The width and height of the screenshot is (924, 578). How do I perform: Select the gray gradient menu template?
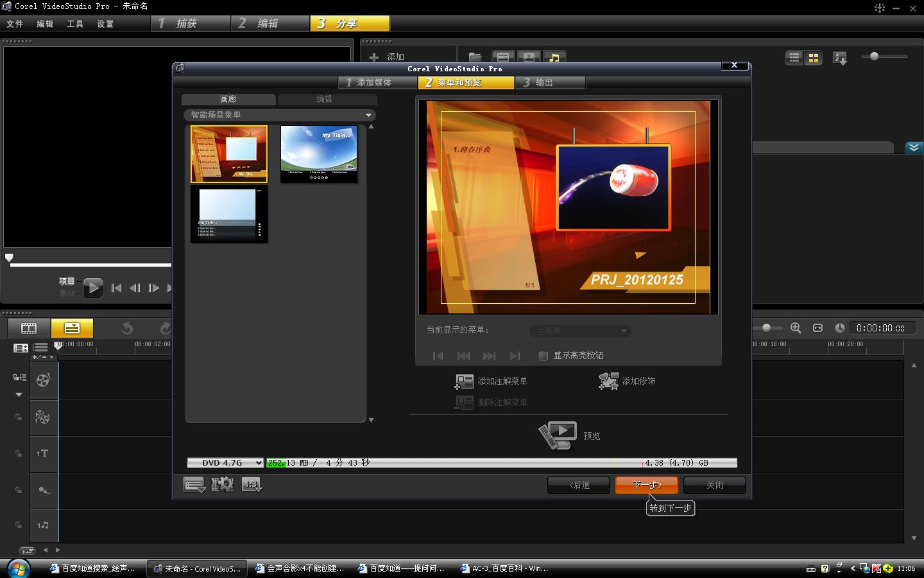click(x=229, y=214)
